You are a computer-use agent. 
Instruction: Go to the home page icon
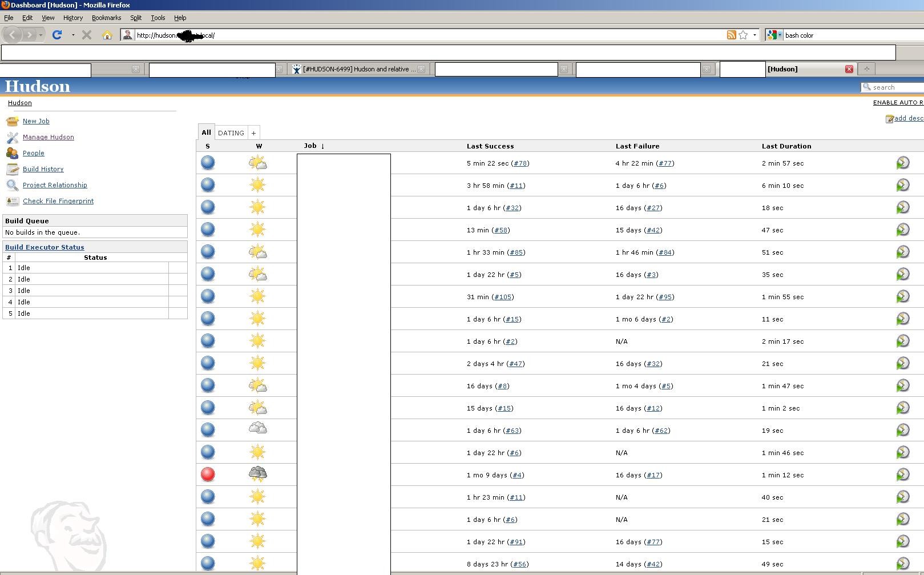pyautogui.click(x=107, y=35)
